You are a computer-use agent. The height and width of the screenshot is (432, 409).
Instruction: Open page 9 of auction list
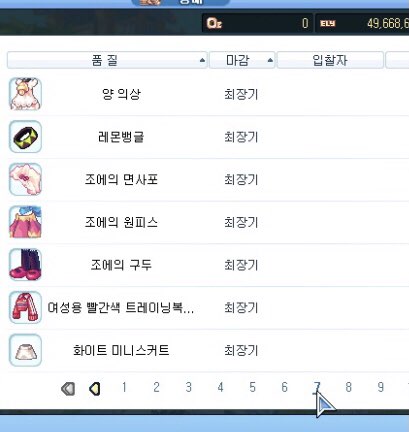coord(381,387)
